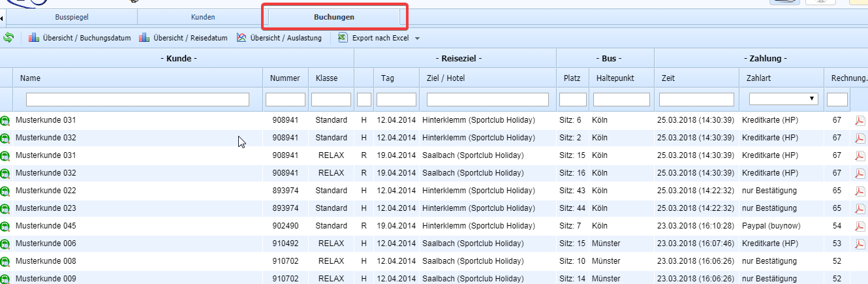The width and height of the screenshot is (868, 284).
Task: Sort by the Name column header
Action: 31,78
